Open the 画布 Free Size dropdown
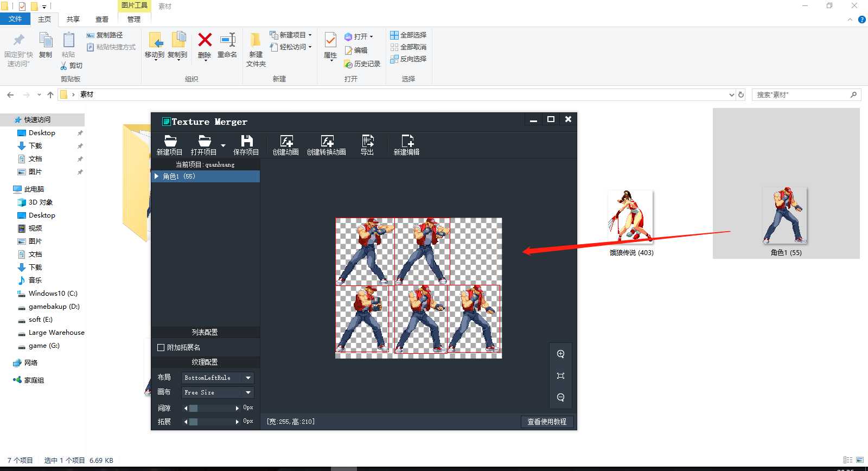Viewport: 868px width, 471px height. (x=218, y=392)
